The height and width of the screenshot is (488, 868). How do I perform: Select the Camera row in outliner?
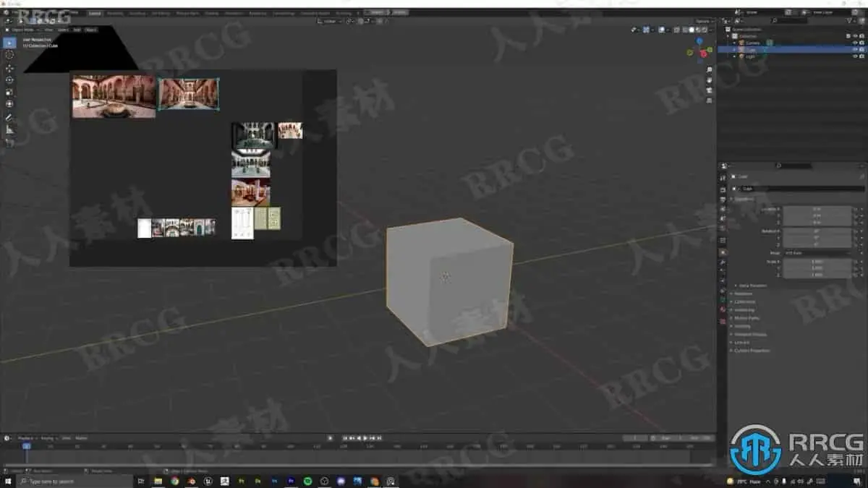pos(792,43)
